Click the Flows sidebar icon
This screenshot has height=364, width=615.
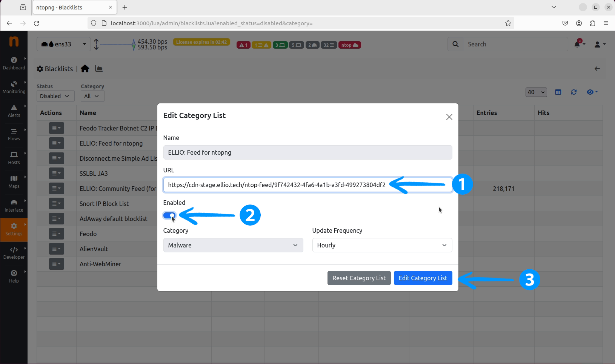coord(14,134)
